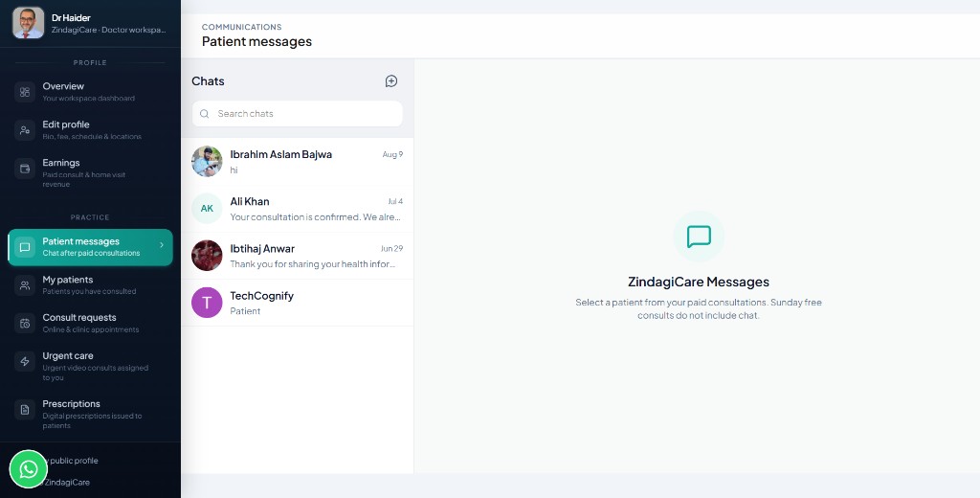Click Ibtihaj Anwar's avatar
The image size is (980, 498).
coord(207,256)
